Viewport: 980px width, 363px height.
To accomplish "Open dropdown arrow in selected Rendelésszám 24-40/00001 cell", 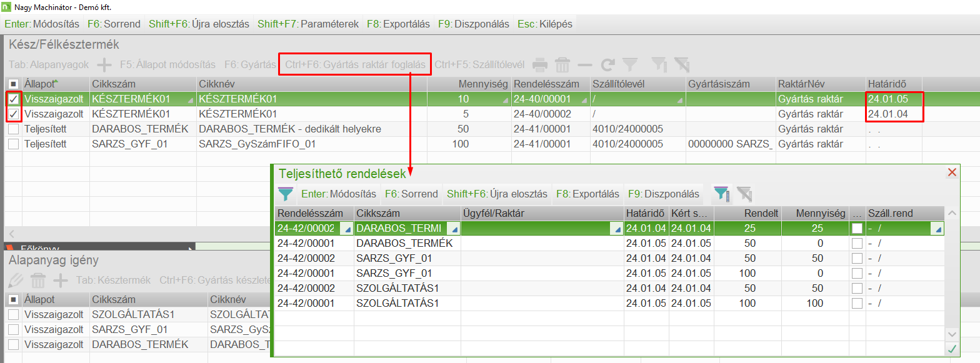I will click(584, 101).
